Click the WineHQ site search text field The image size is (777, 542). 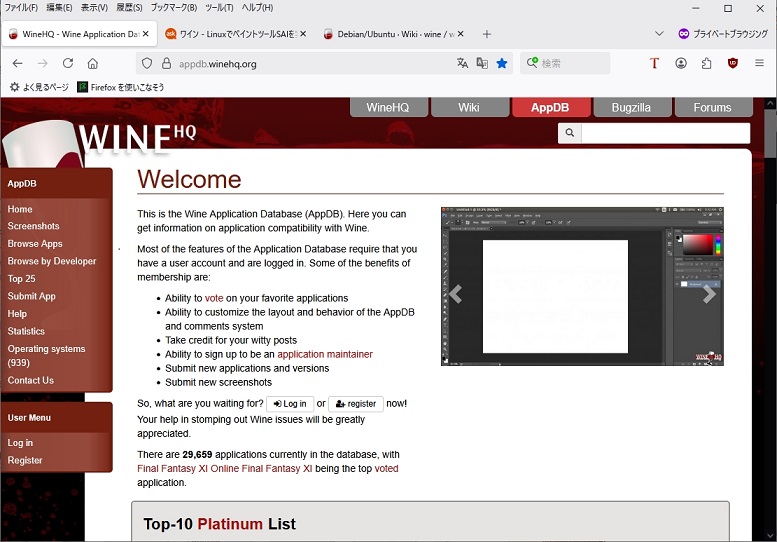[665, 133]
